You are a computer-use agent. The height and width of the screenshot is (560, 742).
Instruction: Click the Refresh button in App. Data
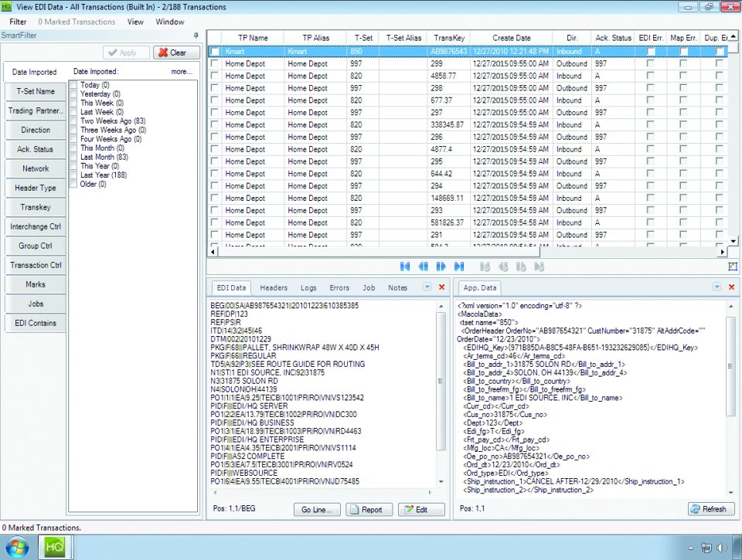tap(710, 509)
